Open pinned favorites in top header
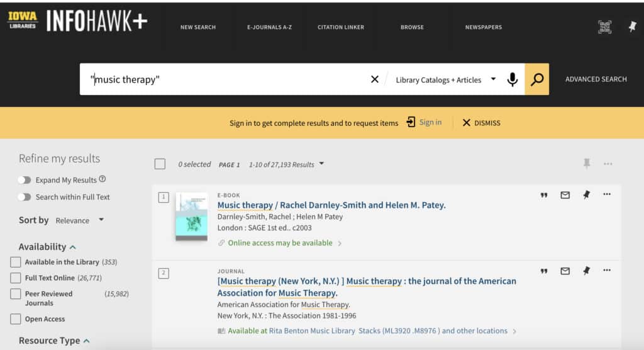 tap(632, 26)
